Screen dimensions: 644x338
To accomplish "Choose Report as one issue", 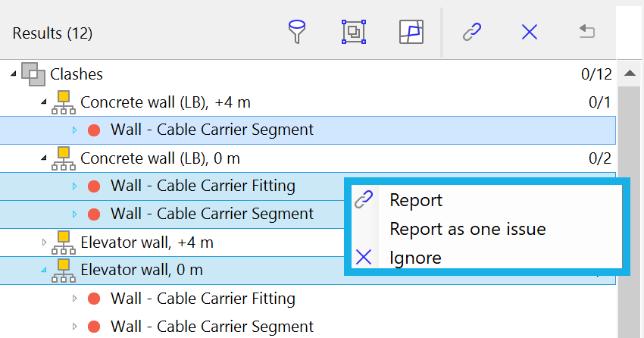I will [467, 229].
